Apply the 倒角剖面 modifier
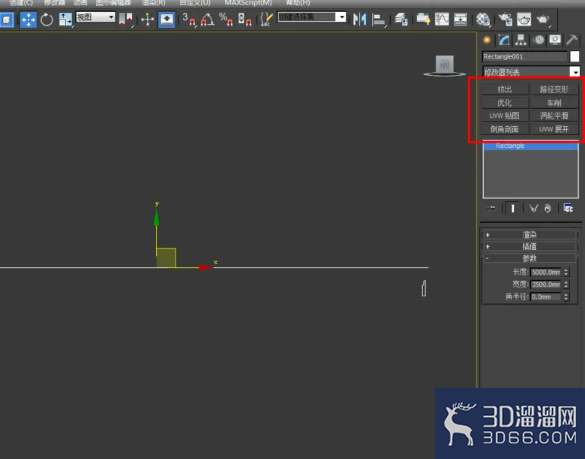This screenshot has height=459, width=585. tap(505, 129)
